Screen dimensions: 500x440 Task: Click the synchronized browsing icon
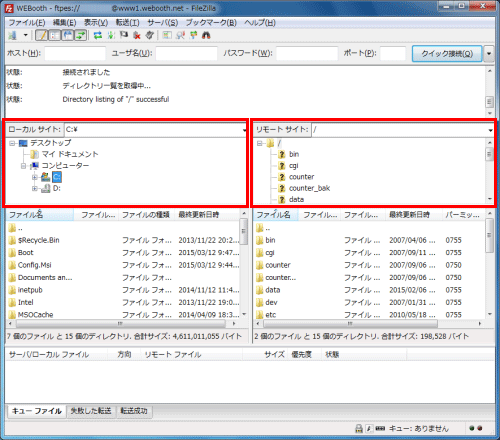click(x=193, y=35)
